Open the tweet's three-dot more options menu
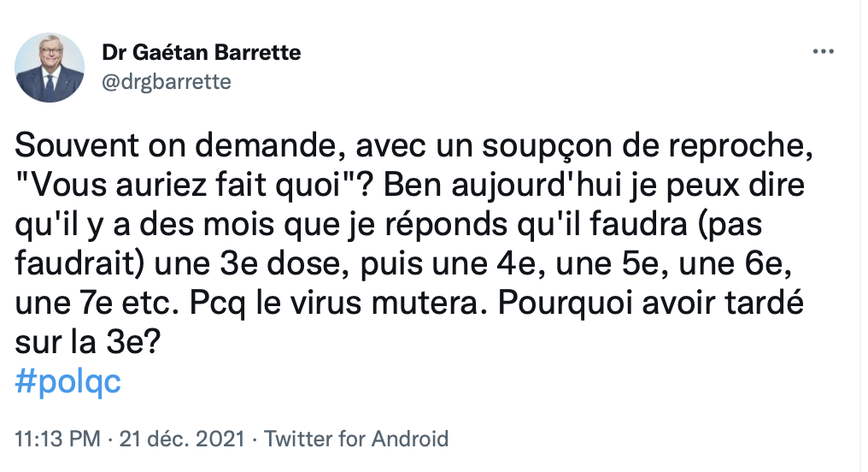Viewport: 868px width, 472px height. click(x=824, y=51)
